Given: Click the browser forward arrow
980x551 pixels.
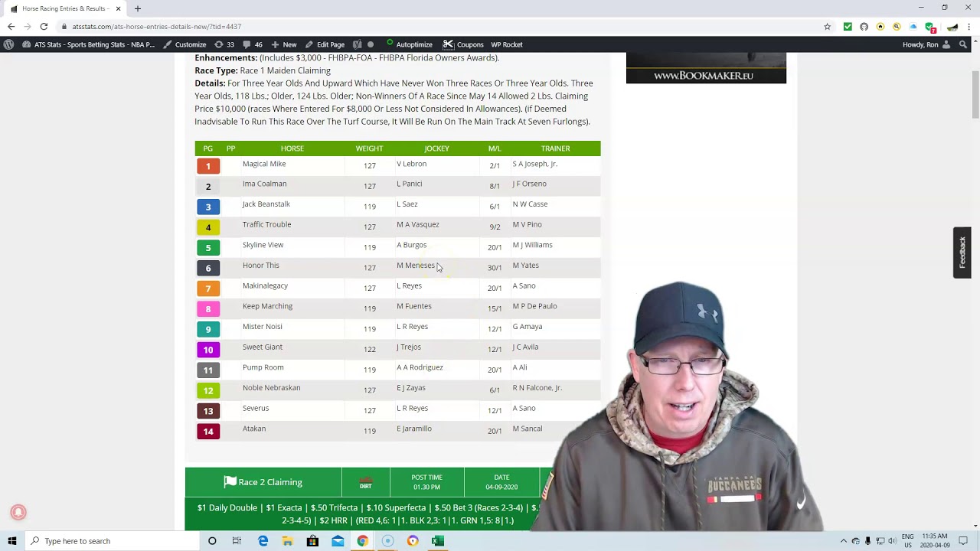Looking at the screenshot, I should [28, 26].
